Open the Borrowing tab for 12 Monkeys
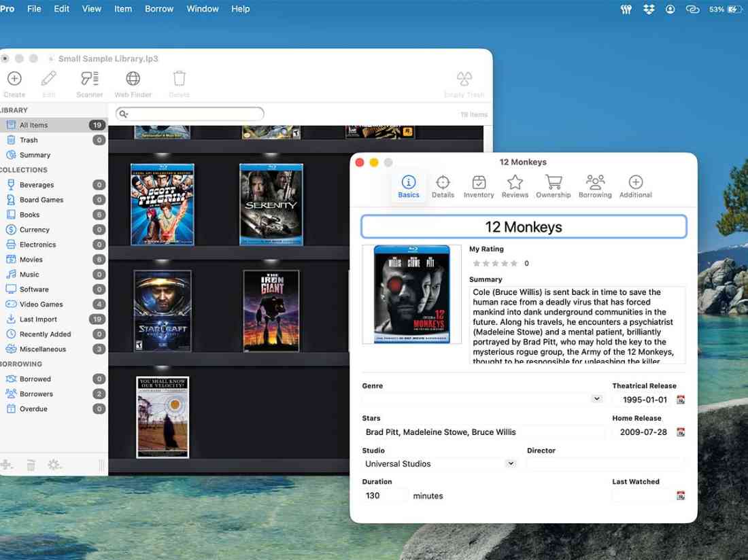The height and width of the screenshot is (560, 748). (x=595, y=185)
